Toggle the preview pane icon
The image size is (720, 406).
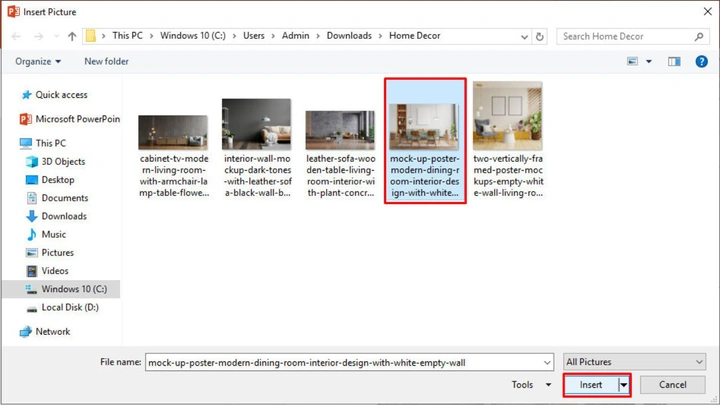[674, 62]
